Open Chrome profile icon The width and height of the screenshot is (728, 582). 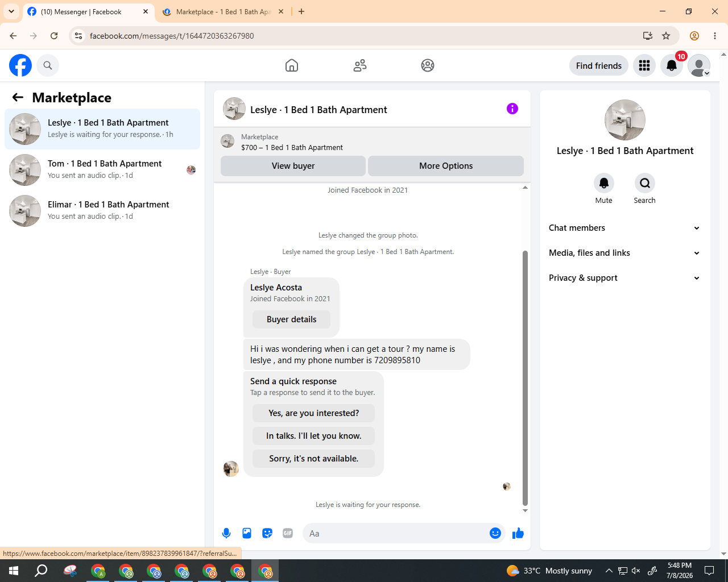(694, 36)
